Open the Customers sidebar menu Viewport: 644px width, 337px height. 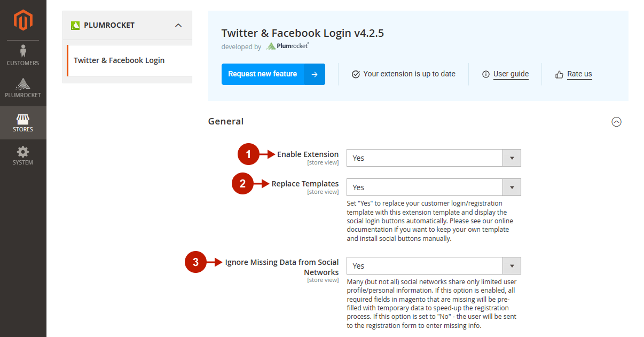pyautogui.click(x=23, y=56)
